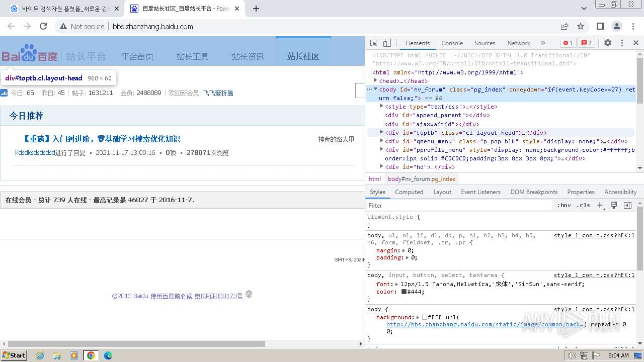Activate the inspect element picker icon
Screen dimensions: 644x362
coord(373,43)
